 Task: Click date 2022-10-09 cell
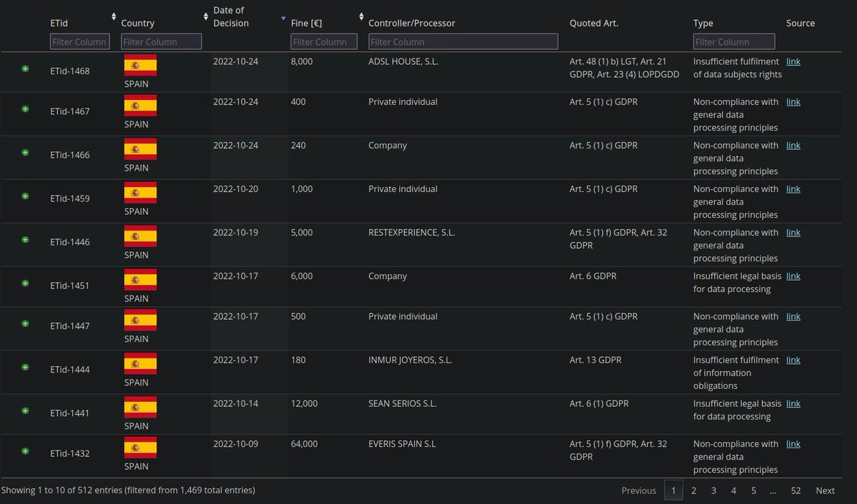pos(236,443)
